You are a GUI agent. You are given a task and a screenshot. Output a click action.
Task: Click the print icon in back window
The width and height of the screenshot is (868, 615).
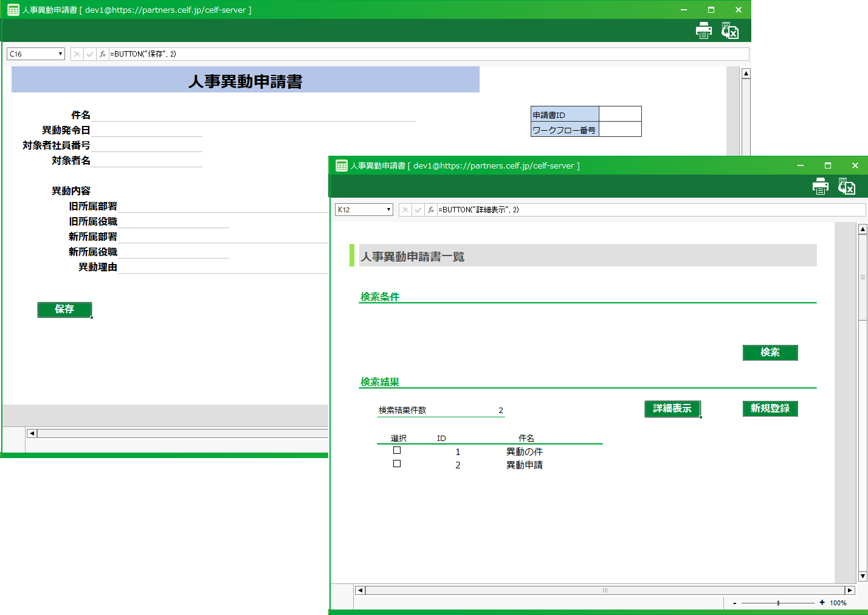point(703,30)
